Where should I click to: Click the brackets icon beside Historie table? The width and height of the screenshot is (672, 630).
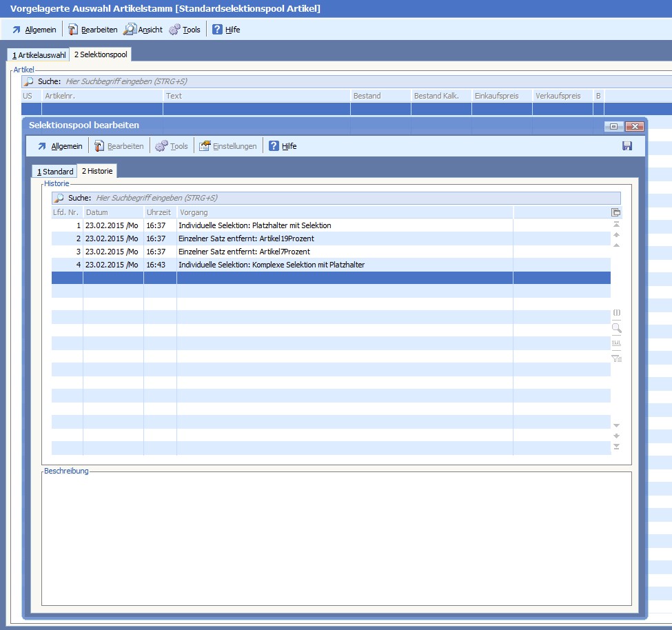click(616, 313)
